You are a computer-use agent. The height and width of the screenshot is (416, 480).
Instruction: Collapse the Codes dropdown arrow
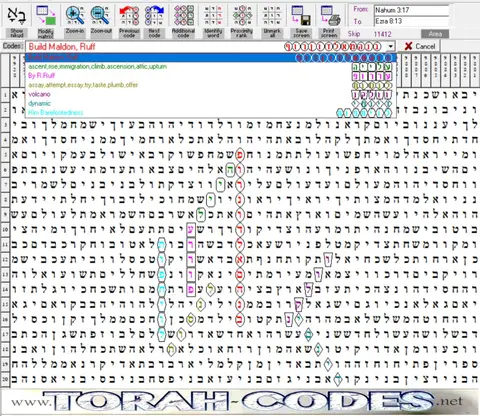tap(391, 46)
